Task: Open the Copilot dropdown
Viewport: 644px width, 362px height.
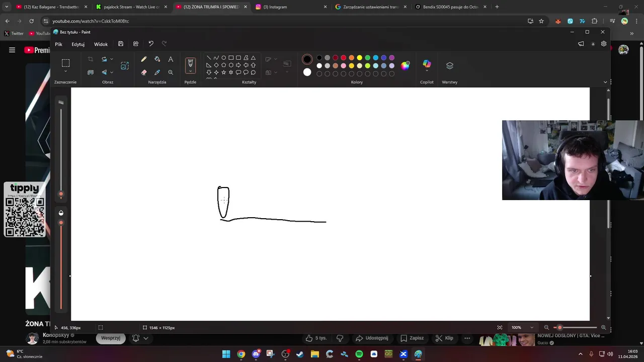Action: pos(427,71)
